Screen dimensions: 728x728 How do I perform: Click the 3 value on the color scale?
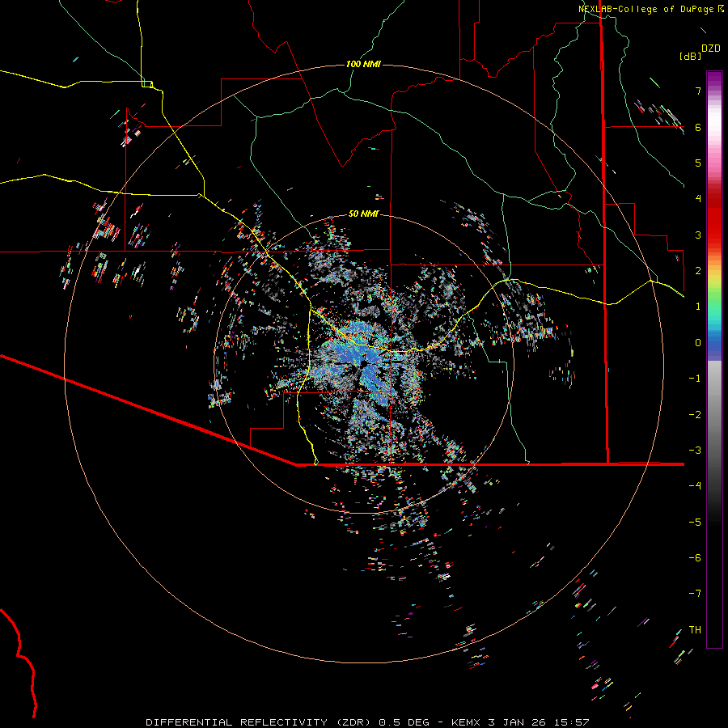click(x=698, y=235)
